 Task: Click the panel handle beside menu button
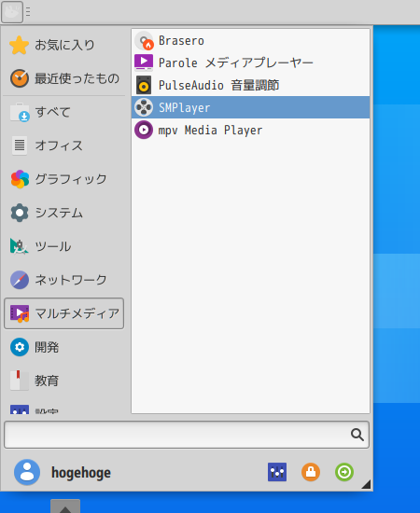[28, 12]
